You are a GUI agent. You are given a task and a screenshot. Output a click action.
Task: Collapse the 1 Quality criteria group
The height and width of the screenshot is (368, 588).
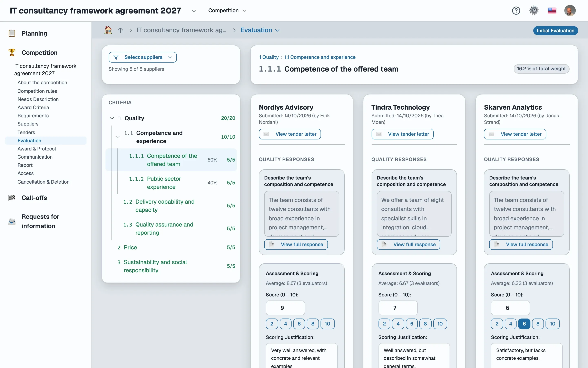tap(112, 118)
